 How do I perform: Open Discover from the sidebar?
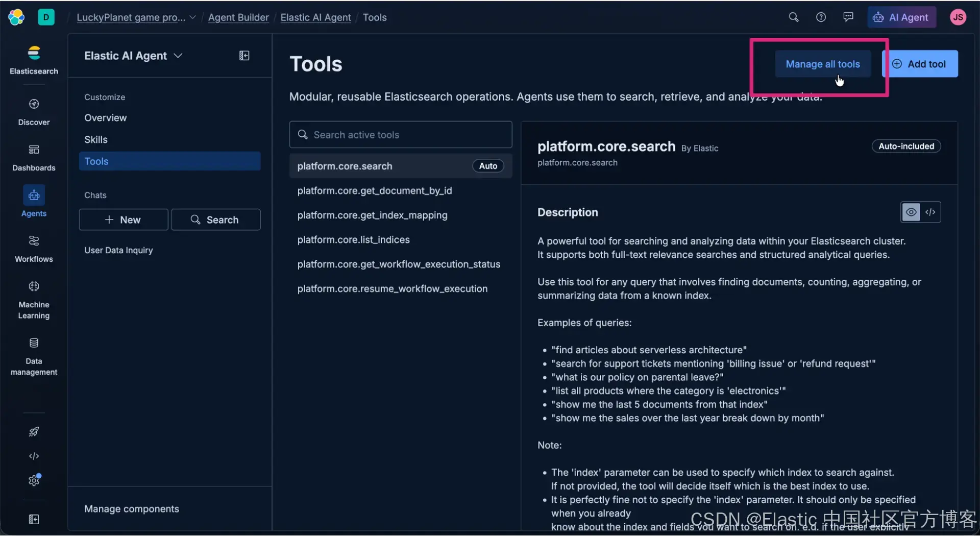tap(34, 112)
